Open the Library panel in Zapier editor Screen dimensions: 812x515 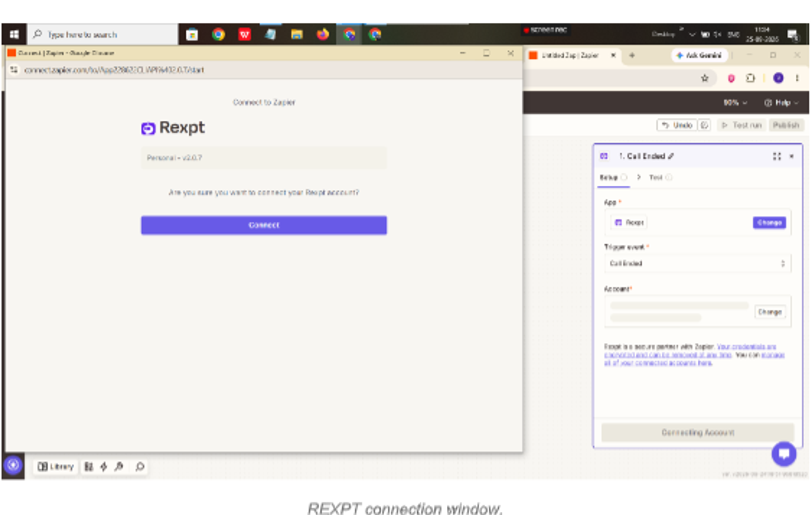coord(56,466)
